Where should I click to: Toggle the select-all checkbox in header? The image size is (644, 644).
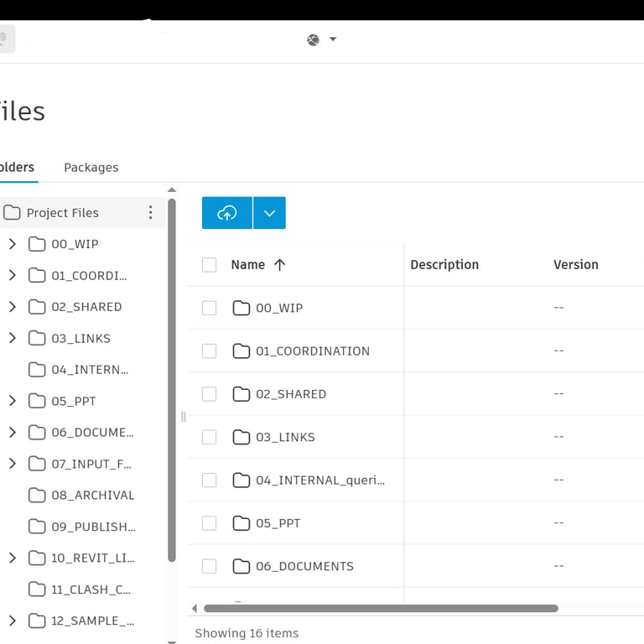[210, 265]
